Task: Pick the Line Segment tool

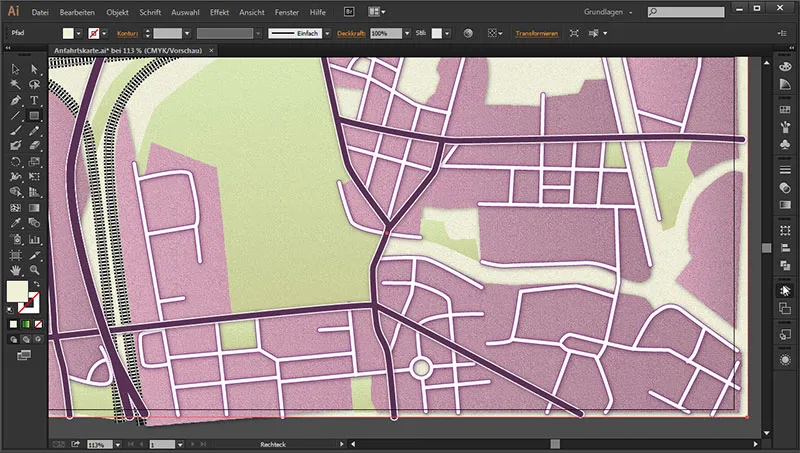Action: (x=15, y=115)
